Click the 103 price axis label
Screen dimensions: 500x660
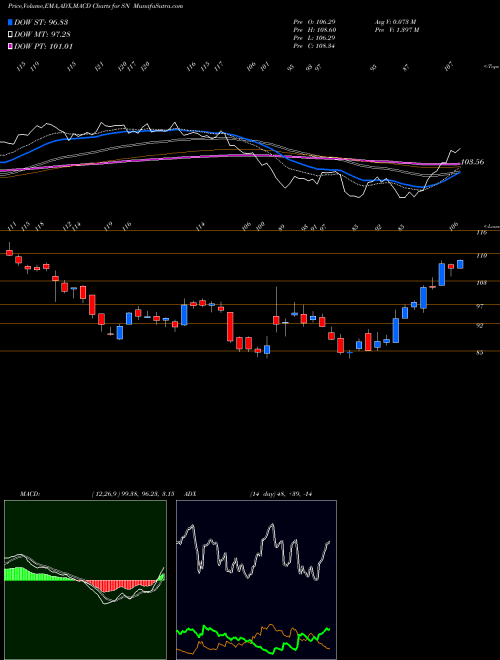(x=481, y=283)
